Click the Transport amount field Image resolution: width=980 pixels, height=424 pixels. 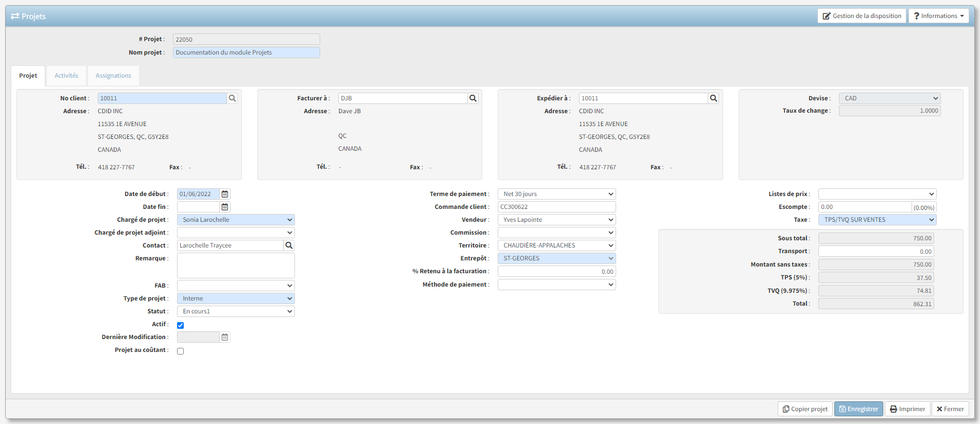(876, 252)
